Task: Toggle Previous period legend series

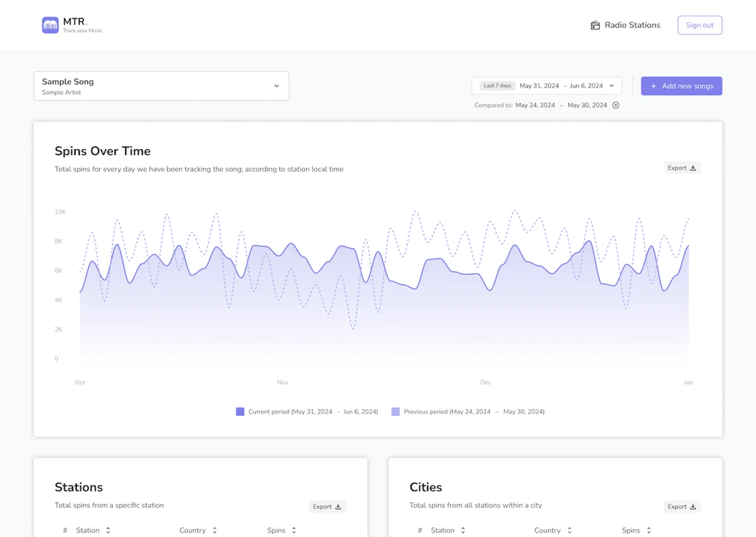Action: click(x=468, y=412)
